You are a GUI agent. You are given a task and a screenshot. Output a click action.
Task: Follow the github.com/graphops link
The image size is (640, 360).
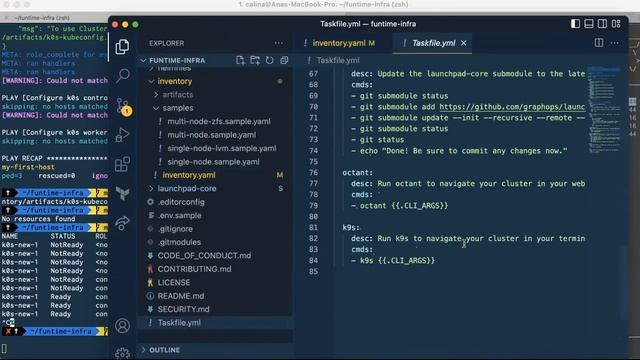pos(512,107)
